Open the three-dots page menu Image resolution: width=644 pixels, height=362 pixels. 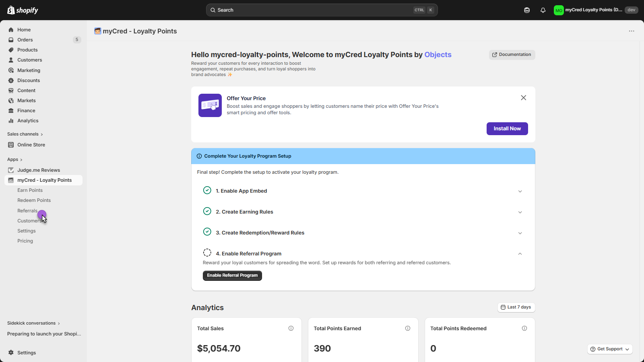(632, 31)
